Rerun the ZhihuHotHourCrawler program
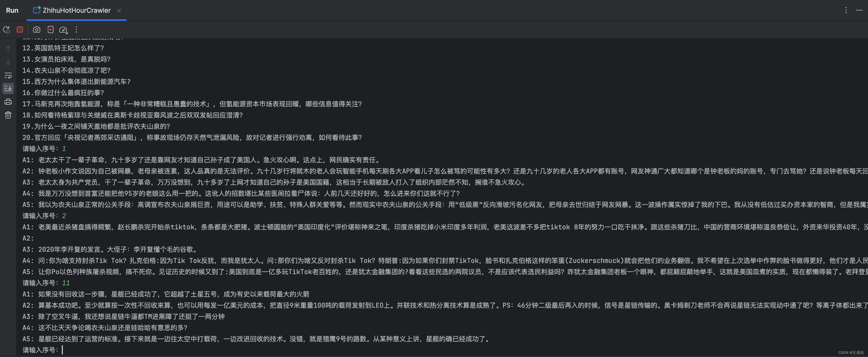Image resolution: width=868 pixels, height=357 pixels. (6, 30)
